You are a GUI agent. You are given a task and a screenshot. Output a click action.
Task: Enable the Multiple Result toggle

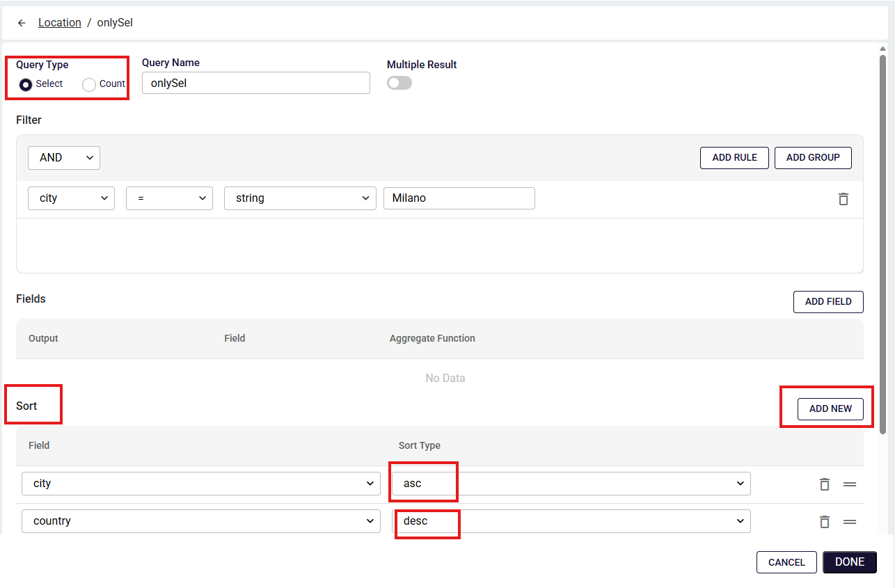399,83
